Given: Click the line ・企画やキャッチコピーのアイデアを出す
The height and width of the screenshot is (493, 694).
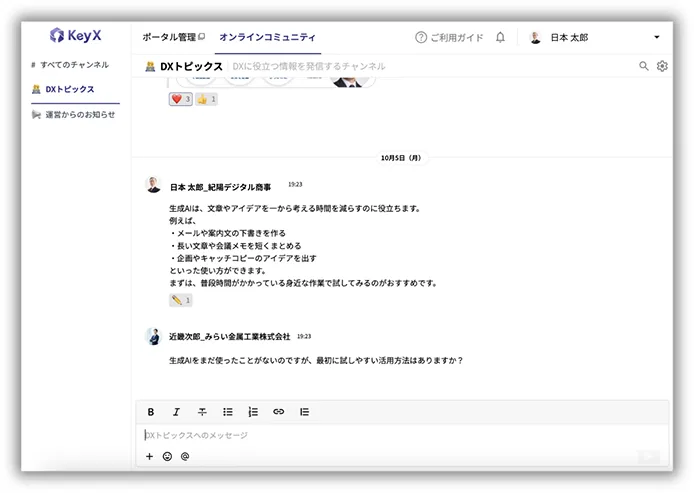Looking at the screenshot, I should tap(243, 258).
